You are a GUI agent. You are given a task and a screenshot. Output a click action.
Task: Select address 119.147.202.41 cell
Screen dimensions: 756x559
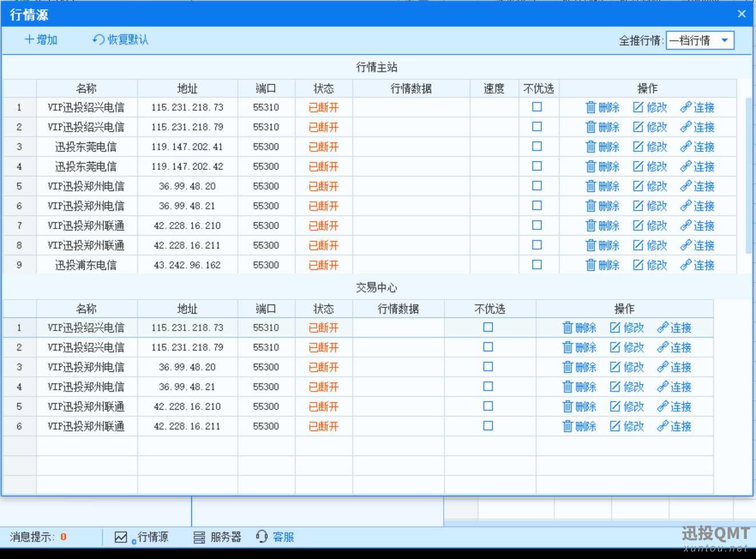pos(187,147)
